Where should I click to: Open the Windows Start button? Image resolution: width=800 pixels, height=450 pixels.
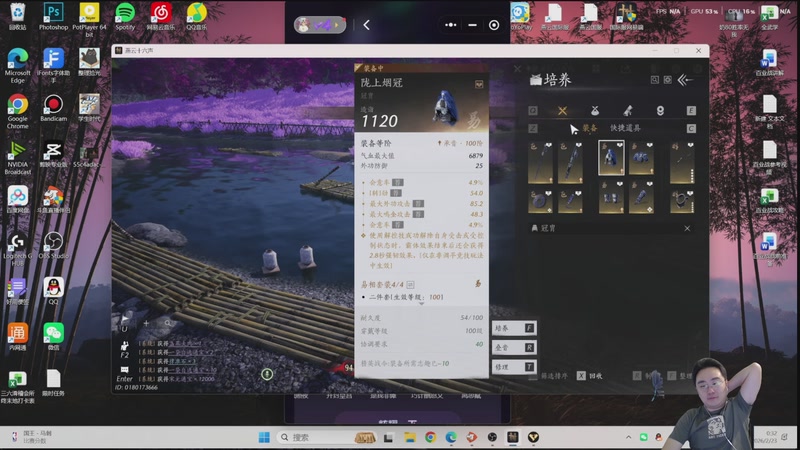[264, 437]
